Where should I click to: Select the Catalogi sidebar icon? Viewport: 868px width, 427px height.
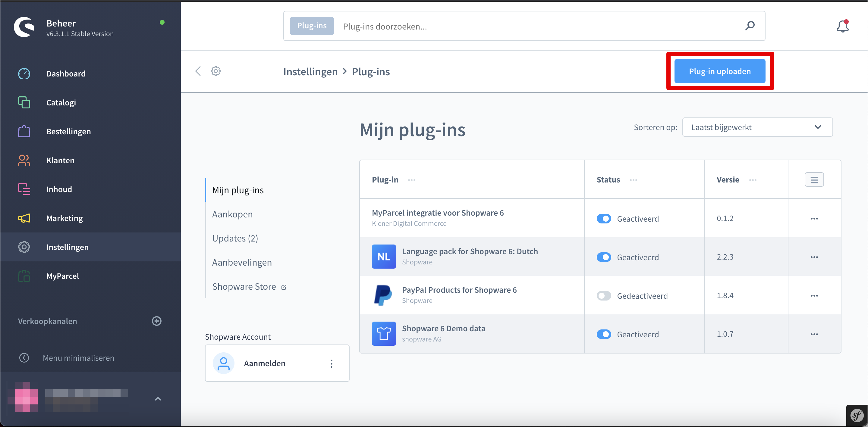24,102
